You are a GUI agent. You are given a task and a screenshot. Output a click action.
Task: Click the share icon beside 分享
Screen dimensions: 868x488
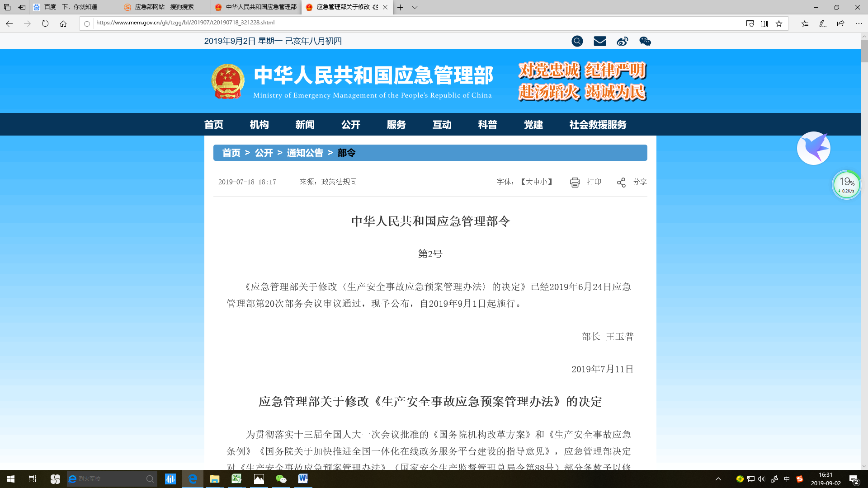click(621, 182)
